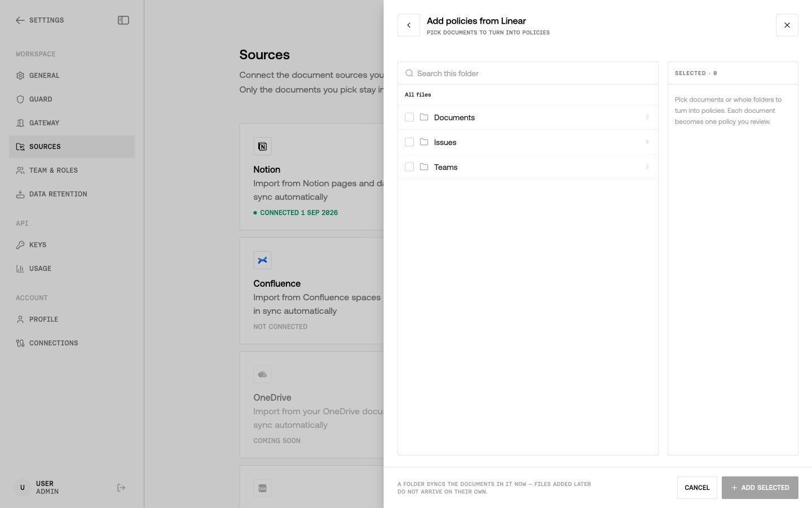812x508 pixels.
Task: Open API Keys page
Action: click(x=72, y=245)
